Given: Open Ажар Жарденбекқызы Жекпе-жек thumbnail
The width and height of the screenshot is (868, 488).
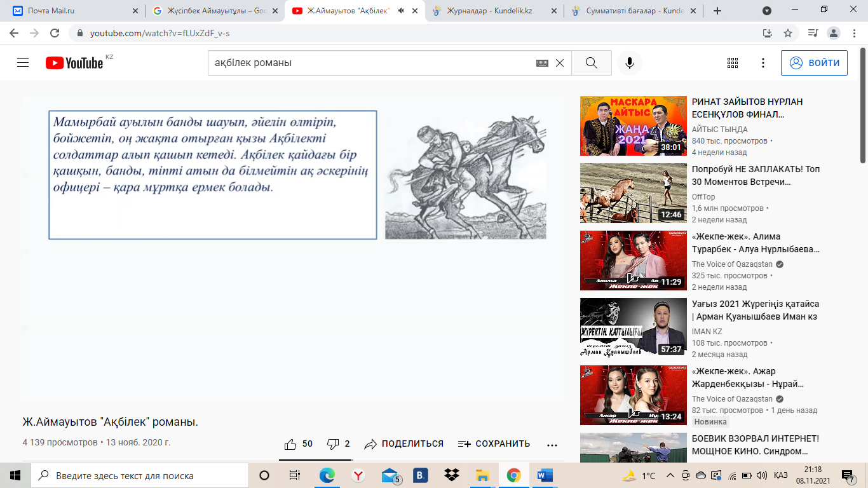Looking at the screenshot, I should click(634, 395).
